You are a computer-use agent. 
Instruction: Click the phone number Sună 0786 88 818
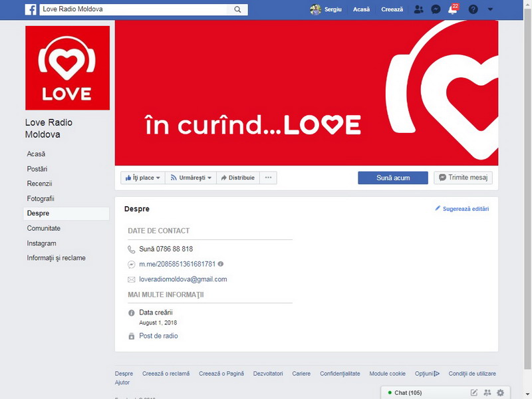pyautogui.click(x=166, y=249)
